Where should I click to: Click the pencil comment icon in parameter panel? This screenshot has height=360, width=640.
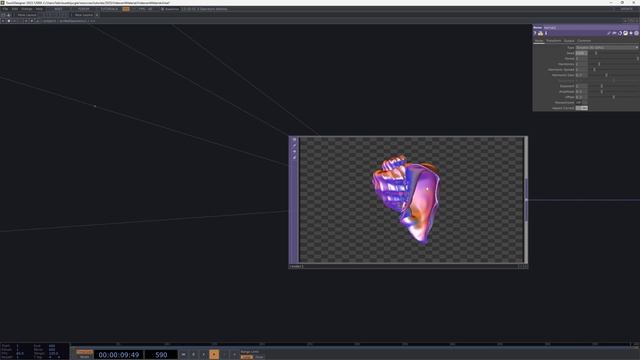(609, 33)
